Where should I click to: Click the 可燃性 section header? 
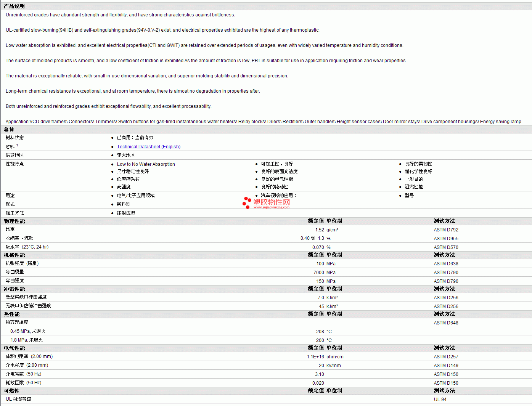pos(11,391)
